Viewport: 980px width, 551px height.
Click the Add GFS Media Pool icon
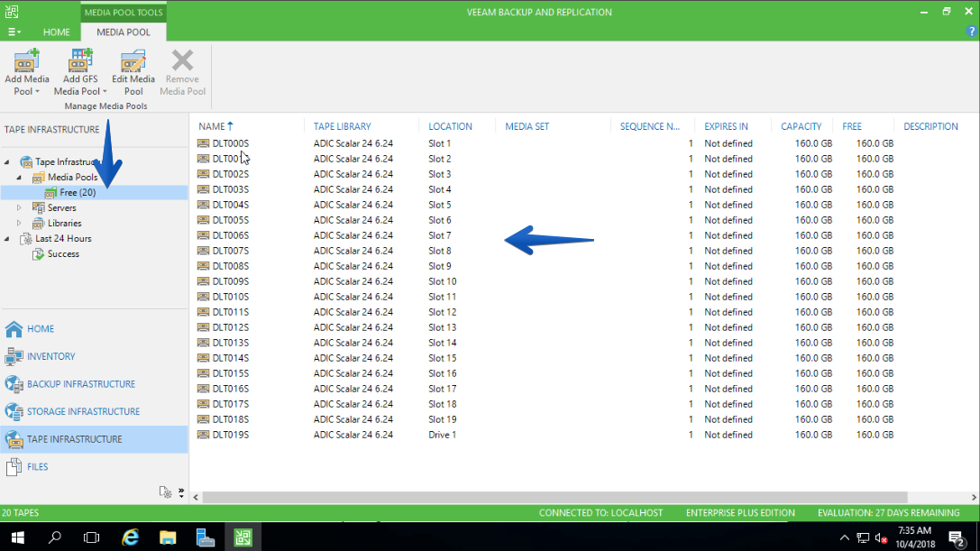pos(80,60)
